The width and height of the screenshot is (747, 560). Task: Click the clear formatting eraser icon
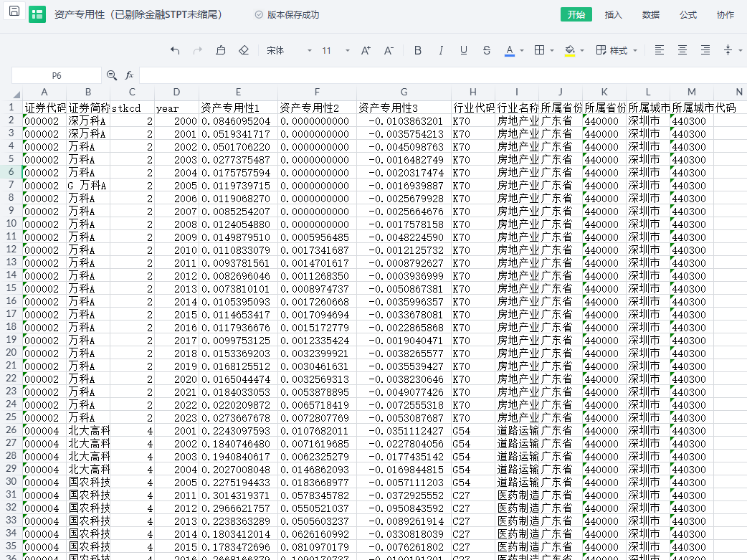click(244, 50)
